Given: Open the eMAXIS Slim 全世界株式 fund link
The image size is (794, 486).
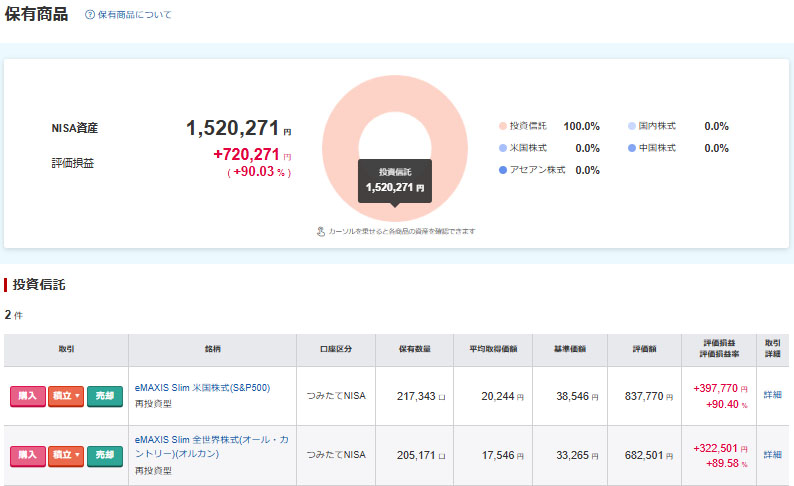Looking at the screenshot, I should [208, 447].
